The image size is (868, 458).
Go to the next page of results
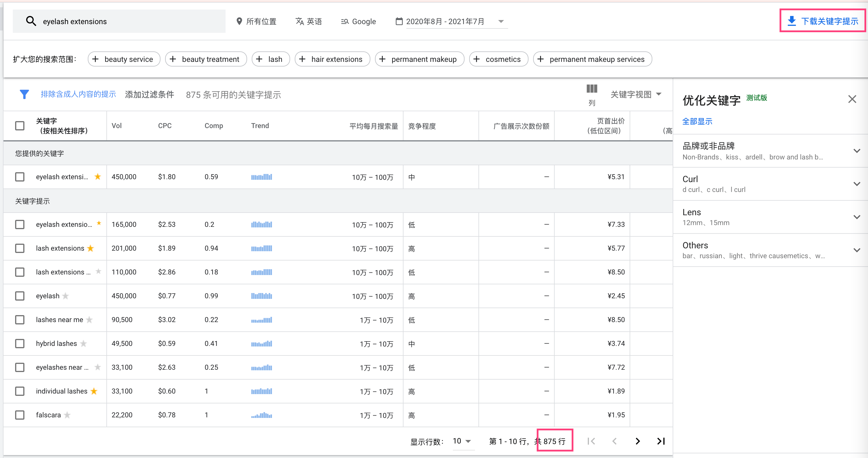637,441
